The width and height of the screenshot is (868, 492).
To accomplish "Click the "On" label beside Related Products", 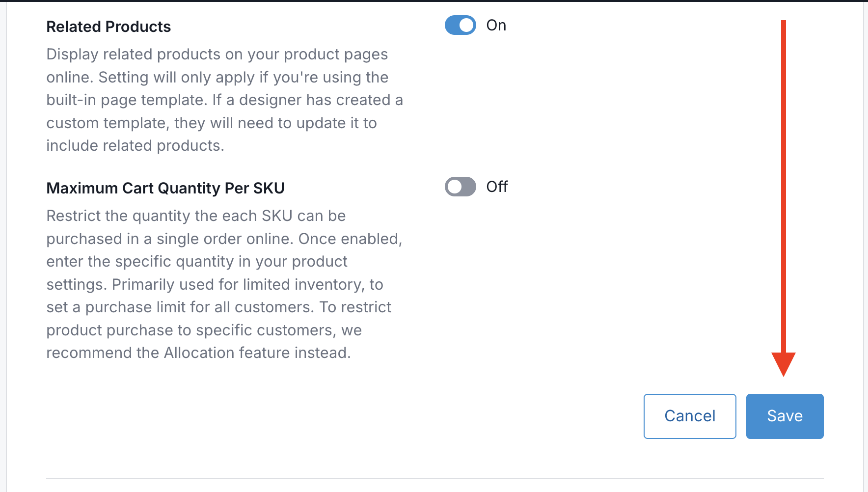I will [x=496, y=25].
